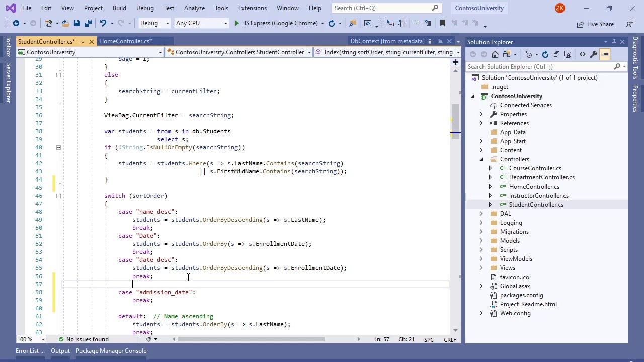The image size is (644, 362).
Task: Click the Home icon in Solution Explorer
Action: click(495, 54)
